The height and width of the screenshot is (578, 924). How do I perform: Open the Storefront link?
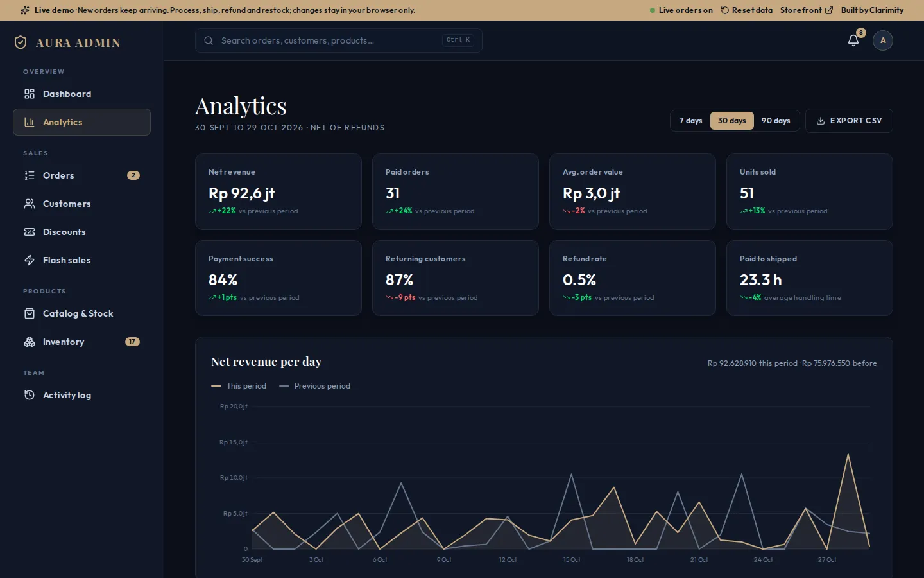point(807,10)
